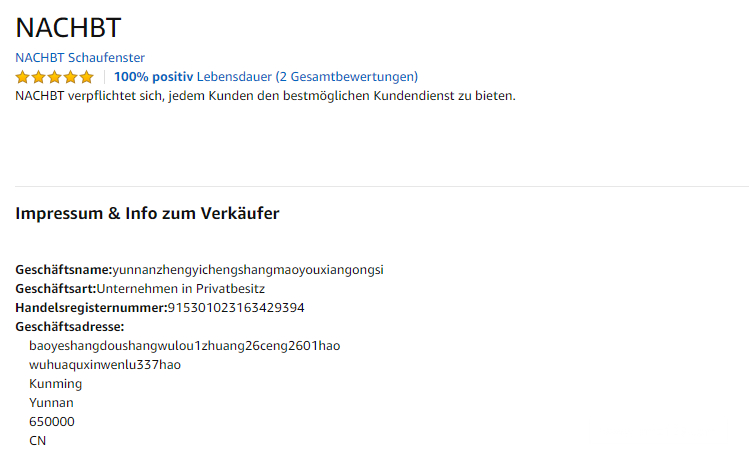The width and height of the screenshot is (749, 464).
Task: Click the postal code 650000
Action: click(52, 422)
